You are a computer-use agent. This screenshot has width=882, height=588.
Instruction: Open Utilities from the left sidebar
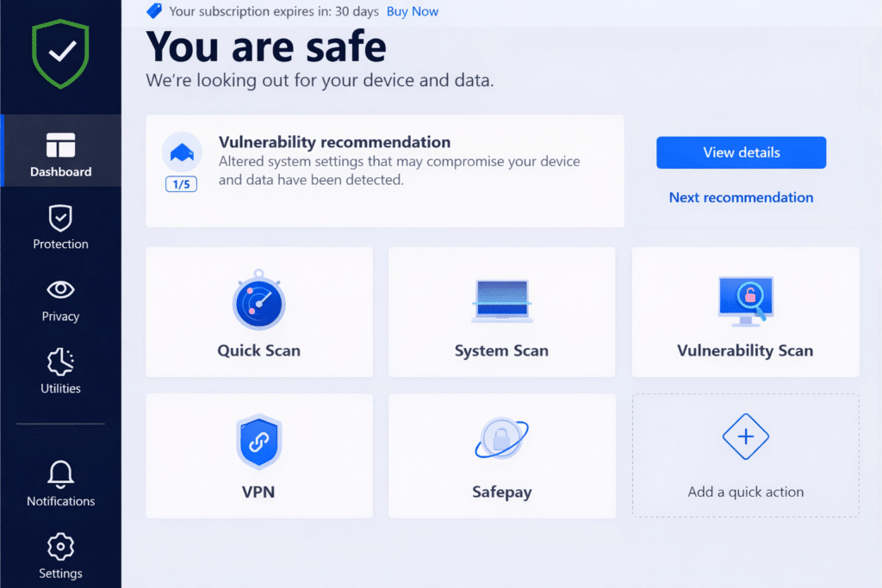coord(60,370)
